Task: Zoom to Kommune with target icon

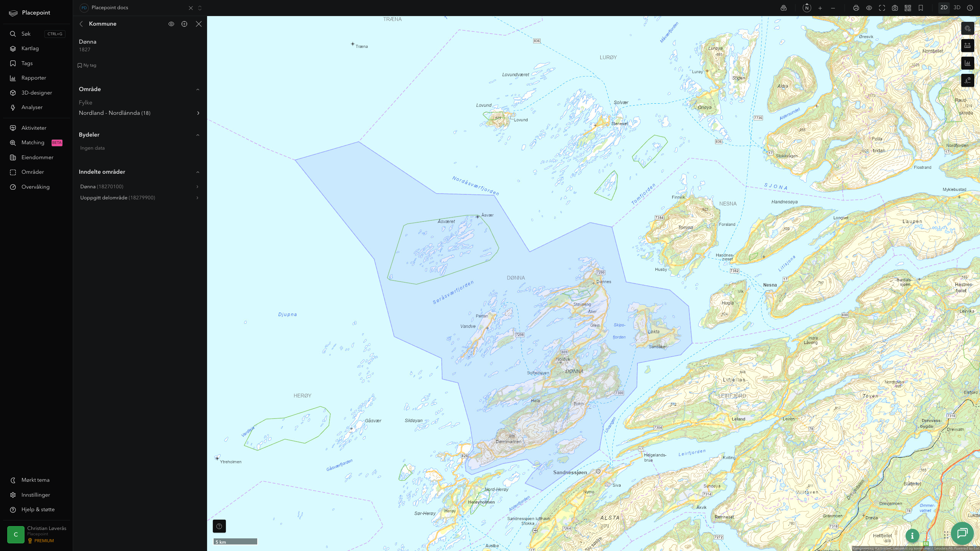Action: point(184,24)
